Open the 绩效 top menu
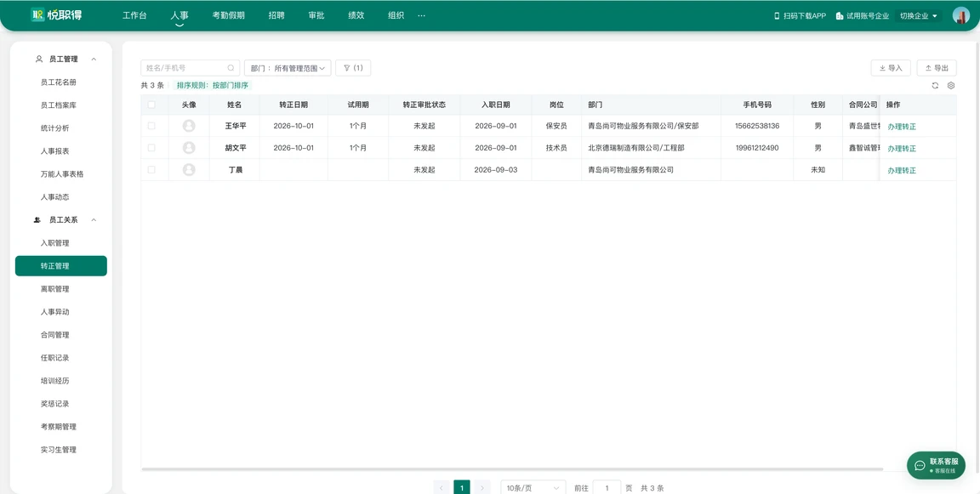Viewport: 980px width, 494px height. click(x=356, y=15)
